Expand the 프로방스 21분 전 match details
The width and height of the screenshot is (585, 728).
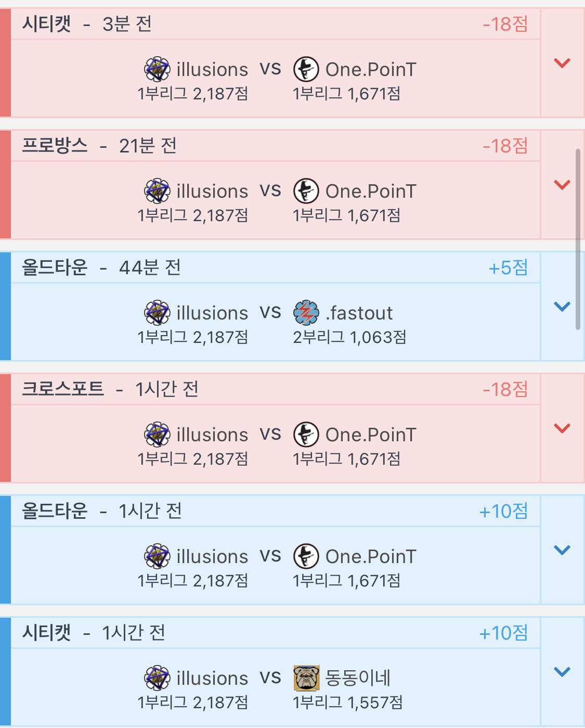(x=562, y=185)
